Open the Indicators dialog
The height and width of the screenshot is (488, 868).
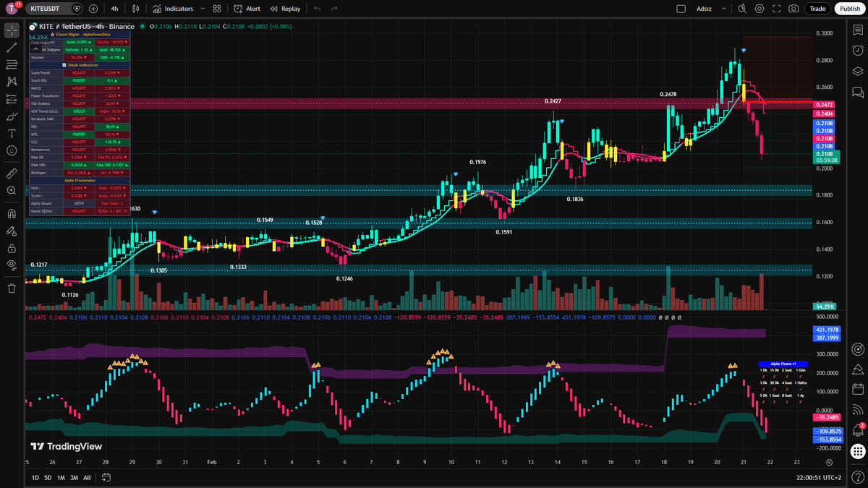pos(174,9)
